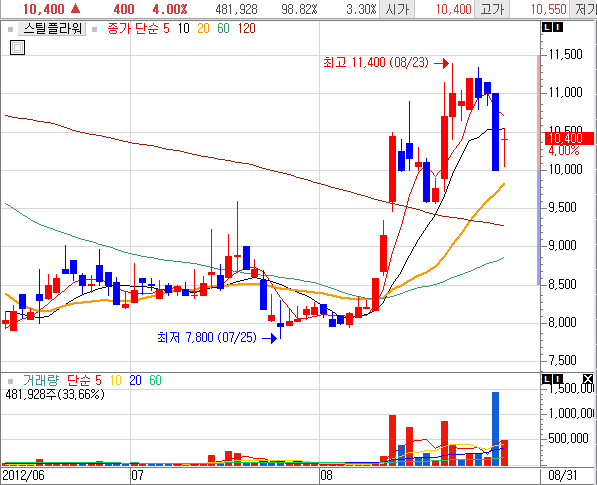Select the 5-day moving average legend in the price chart
This screenshot has width=597, height=485.
pos(166,29)
